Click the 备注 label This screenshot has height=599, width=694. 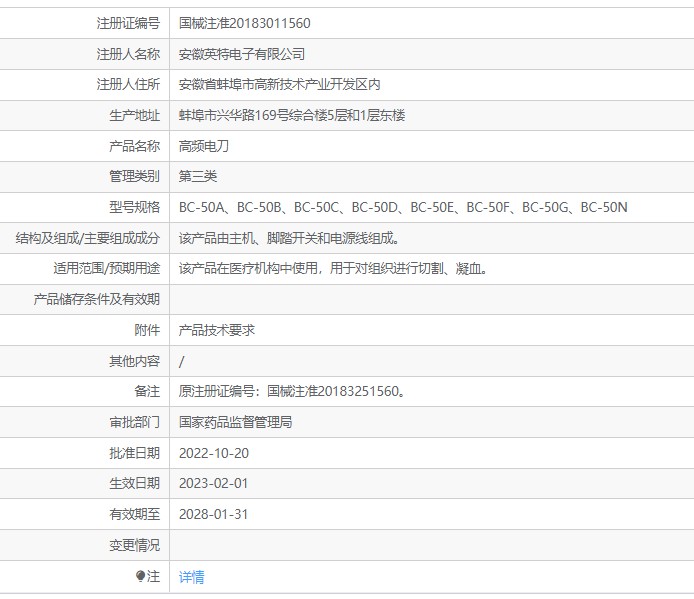click(x=147, y=391)
